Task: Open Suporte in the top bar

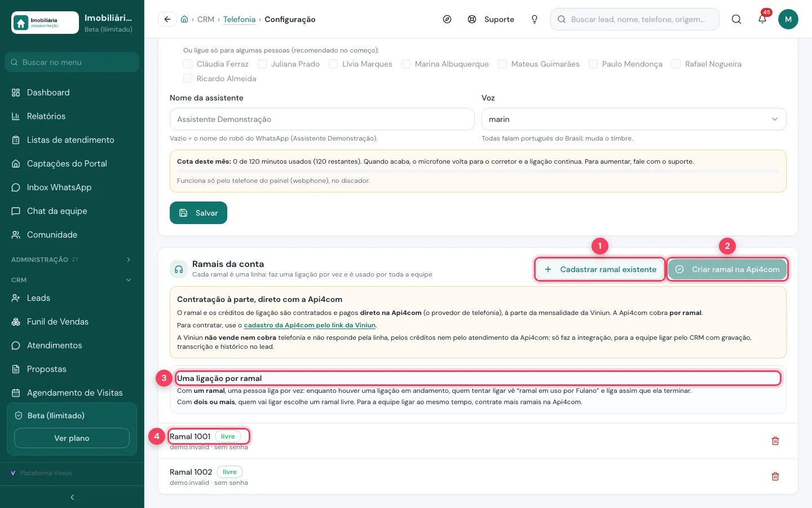Action: tap(491, 19)
